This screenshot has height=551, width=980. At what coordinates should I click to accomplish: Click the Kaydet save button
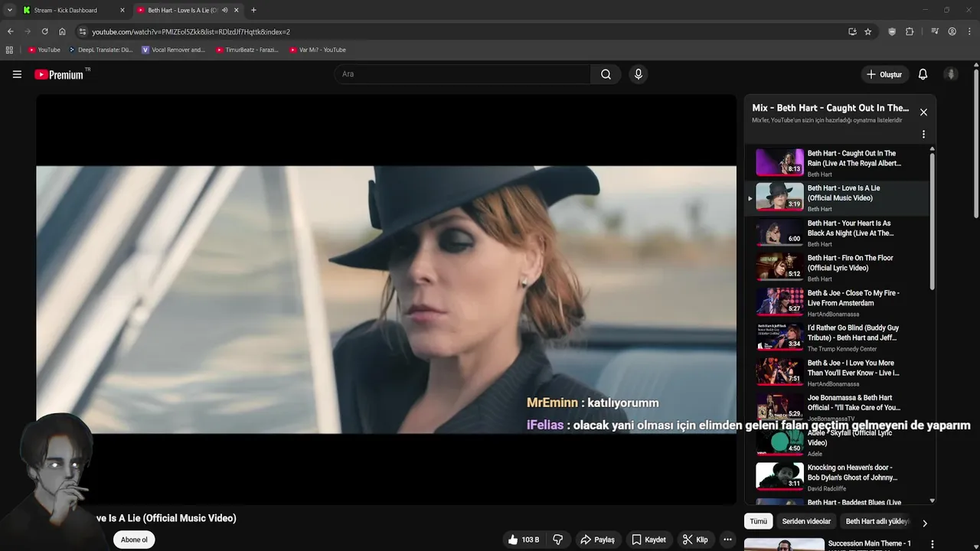tap(648, 540)
